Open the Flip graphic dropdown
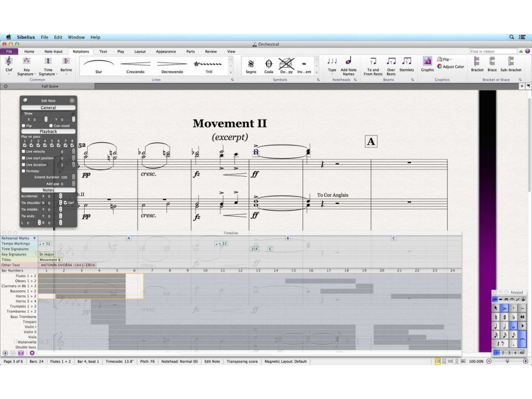 tap(445, 59)
